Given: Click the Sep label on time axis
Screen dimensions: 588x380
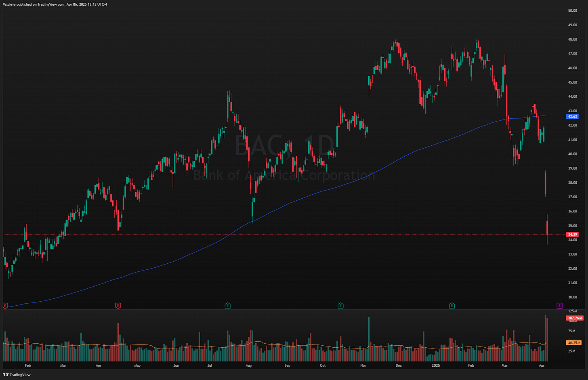Looking at the screenshot, I should tap(288, 365).
